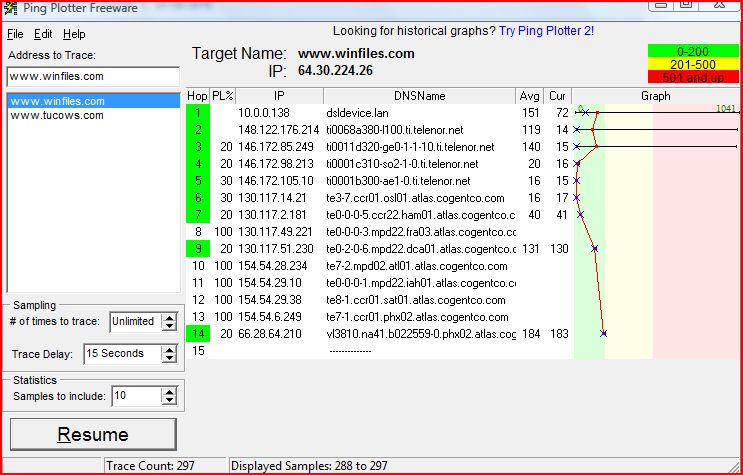The image size is (743, 475).
Task: Select www.tucows.com in the address list
Action: click(x=57, y=115)
